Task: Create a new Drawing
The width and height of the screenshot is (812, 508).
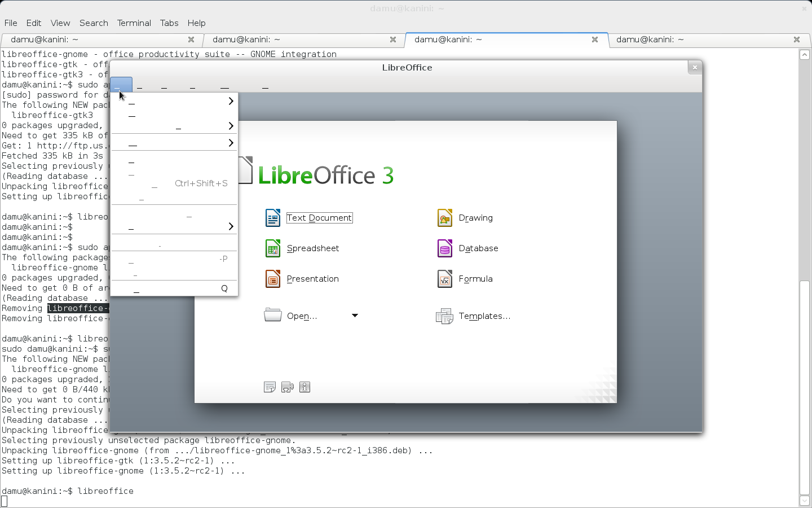Action: pos(465,218)
